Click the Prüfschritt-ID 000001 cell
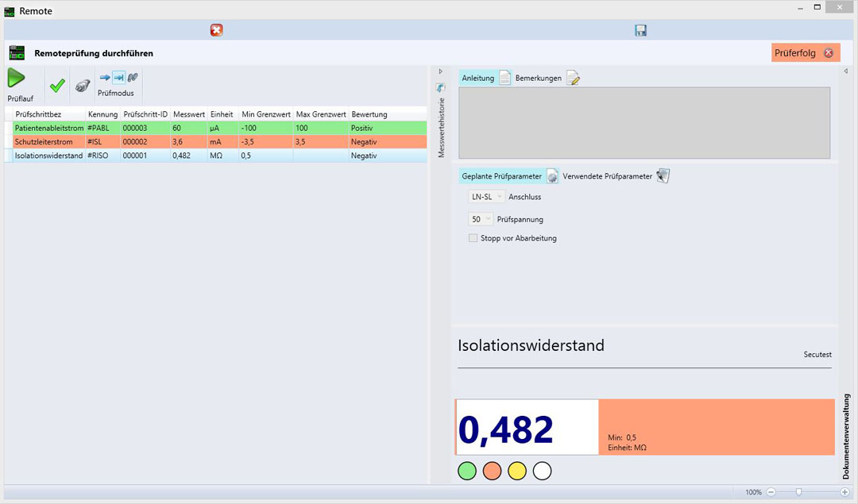Image resolution: width=858 pixels, height=504 pixels. pos(145,156)
